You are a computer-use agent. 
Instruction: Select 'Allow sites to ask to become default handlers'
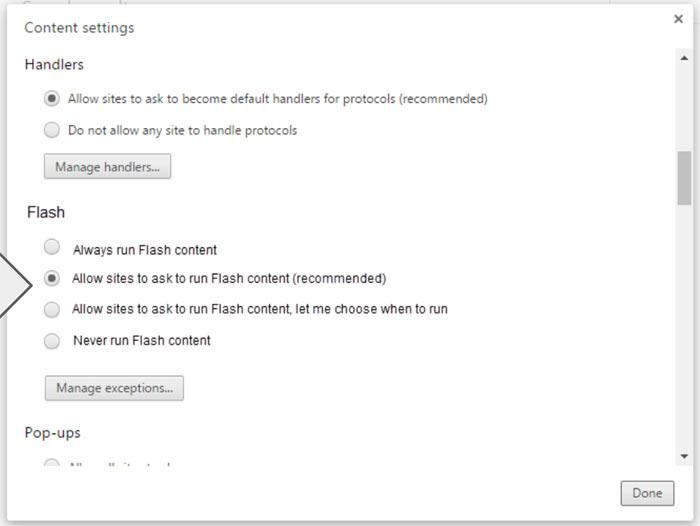click(52, 99)
